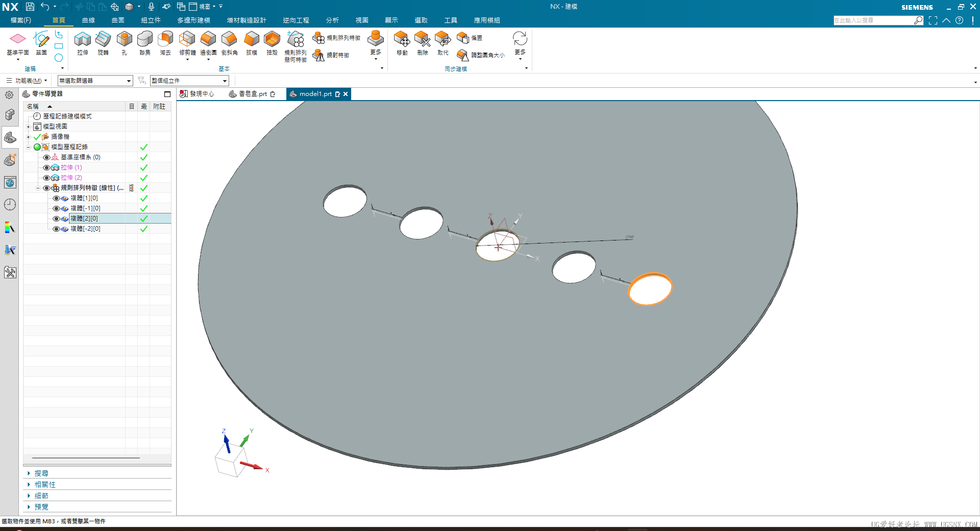Collapse the 規則排列特徵 [線性] node
The height and width of the screenshot is (531, 980).
pos(38,188)
